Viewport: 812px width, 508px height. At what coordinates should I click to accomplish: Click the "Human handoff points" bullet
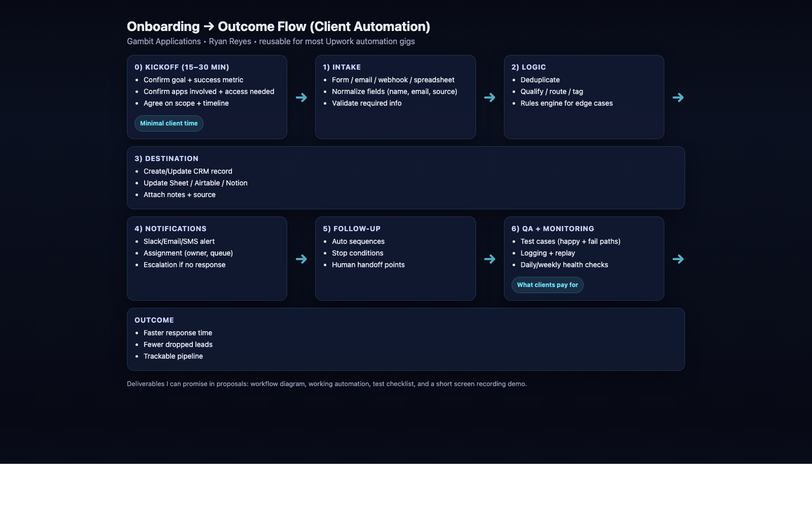tap(368, 265)
